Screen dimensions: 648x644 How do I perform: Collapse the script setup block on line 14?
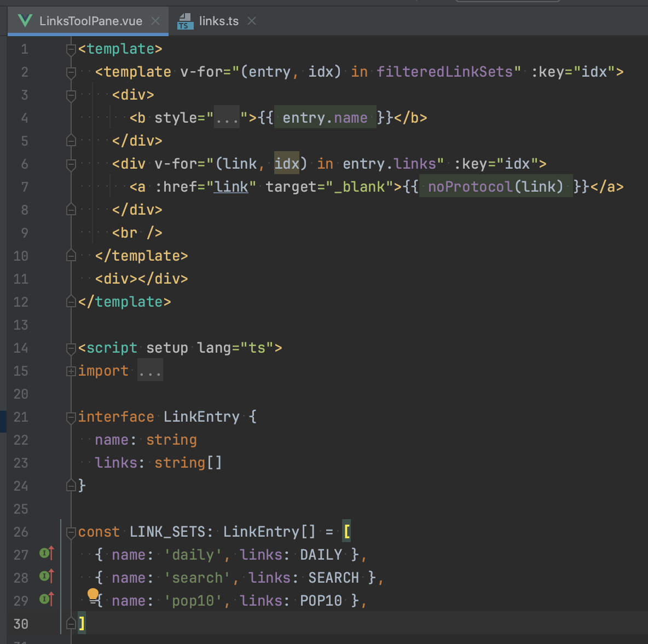pyautogui.click(x=71, y=349)
